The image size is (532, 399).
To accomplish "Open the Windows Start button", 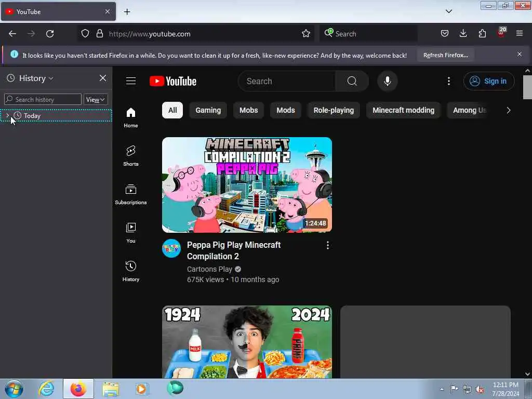I will coord(14,389).
